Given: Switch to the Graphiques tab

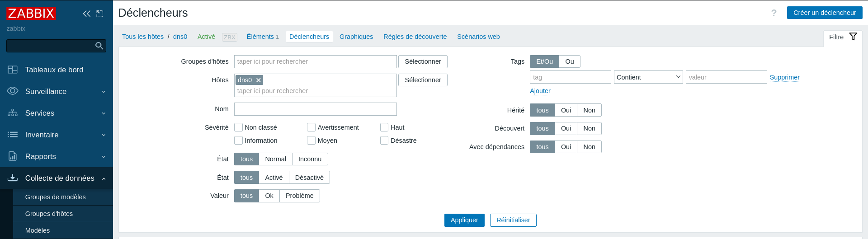Looking at the screenshot, I should pyautogui.click(x=356, y=37).
